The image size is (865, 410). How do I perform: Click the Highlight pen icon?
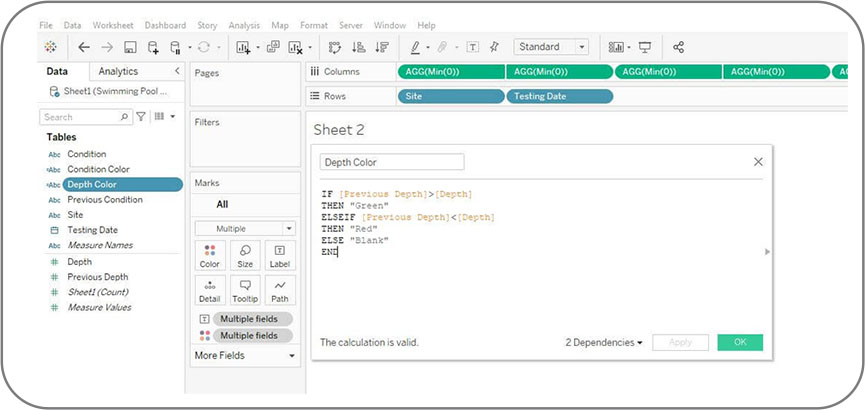pyautogui.click(x=416, y=47)
